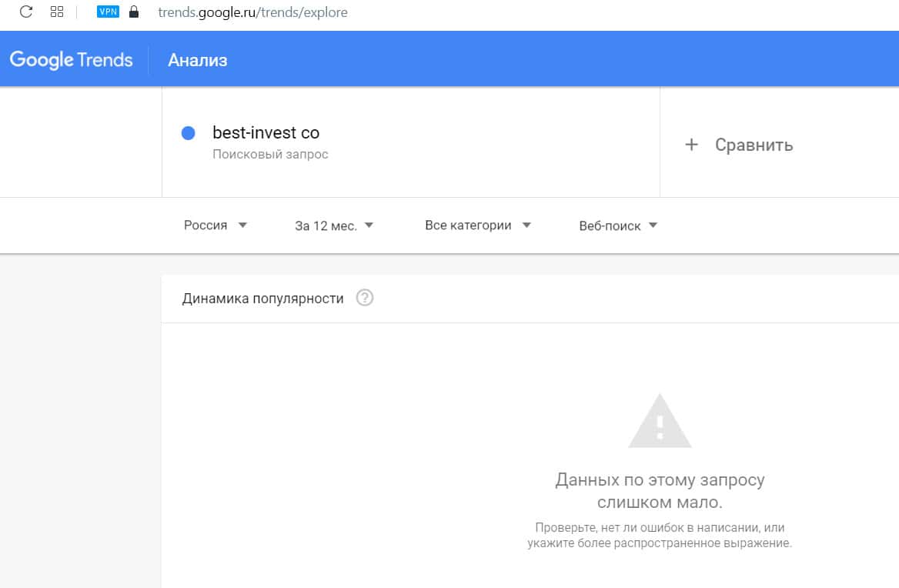Click the Динамика популярности heading
This screenshot has width=899, height=588.
(x=262, y=299)
